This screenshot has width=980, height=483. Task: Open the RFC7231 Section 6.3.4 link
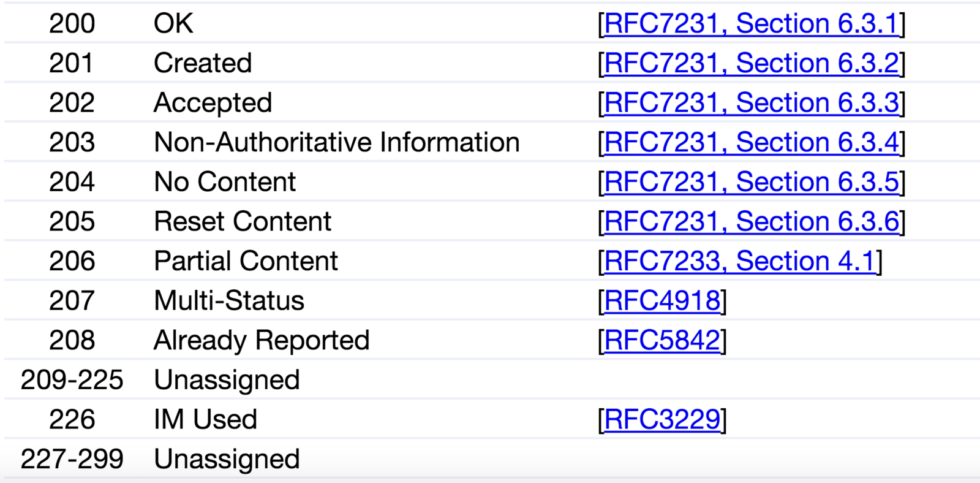(x=751, y=142)
